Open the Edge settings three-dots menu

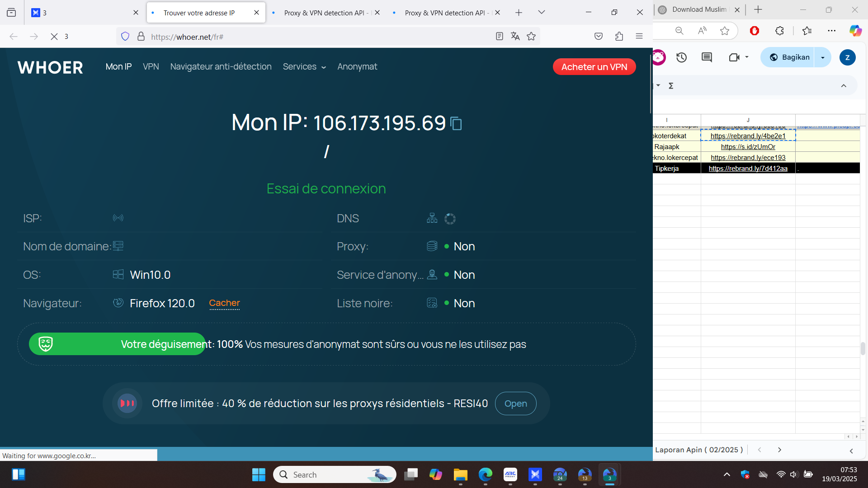point(832,31)
